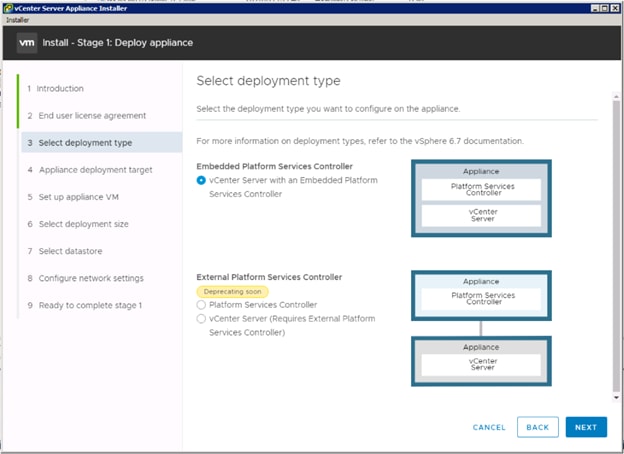Viewport: 624px width, 454px height.
Task: Click the BACK button
Action: click(x=538, y=427)
